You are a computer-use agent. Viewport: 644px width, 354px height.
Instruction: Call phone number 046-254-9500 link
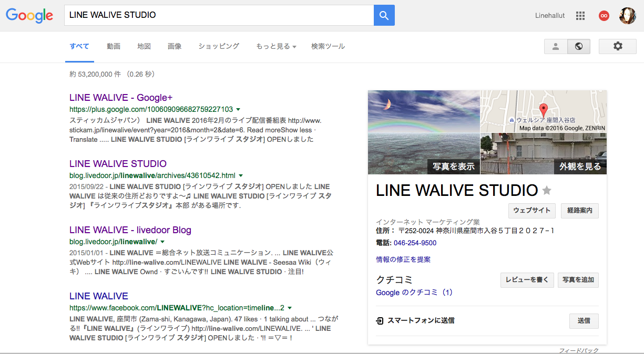tap(415, 243)
